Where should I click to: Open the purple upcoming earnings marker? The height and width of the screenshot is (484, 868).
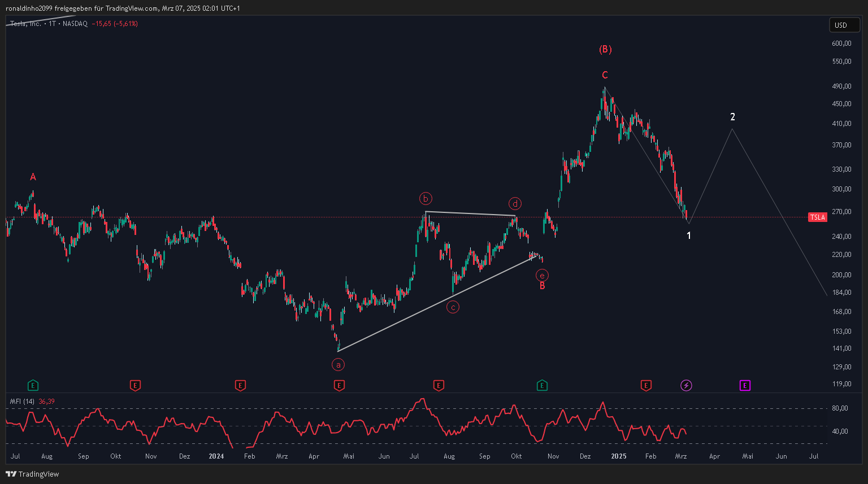(745, 386)
